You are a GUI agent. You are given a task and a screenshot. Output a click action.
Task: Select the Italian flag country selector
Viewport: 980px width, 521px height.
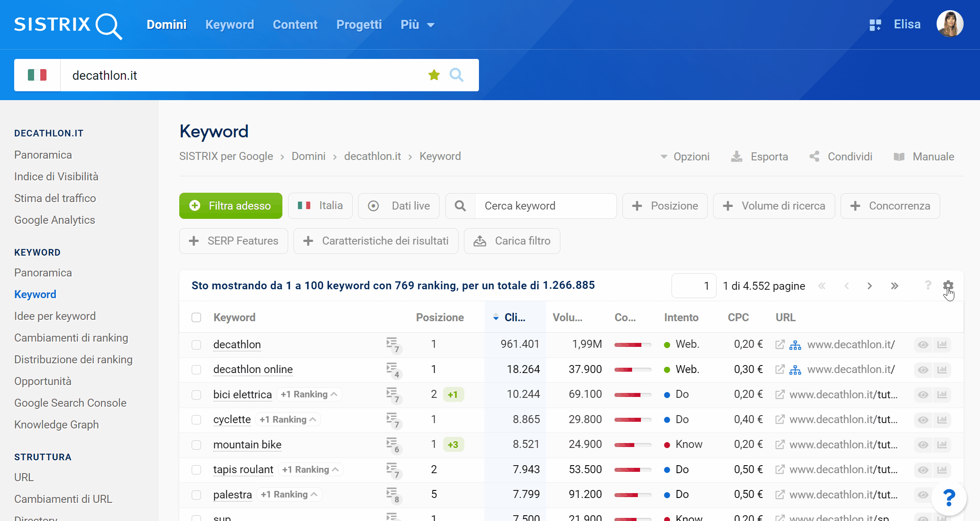point(37,75)
